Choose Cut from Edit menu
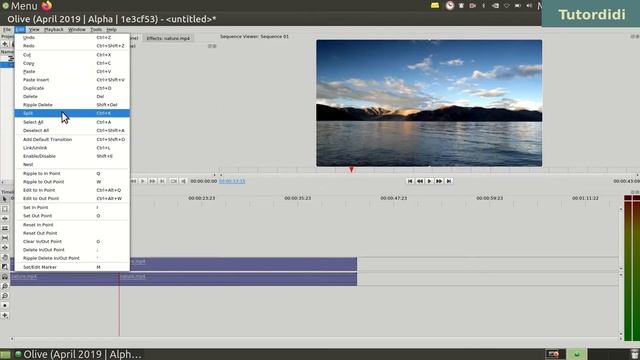This screenshot has width=640, height=360. pos(72,55)
